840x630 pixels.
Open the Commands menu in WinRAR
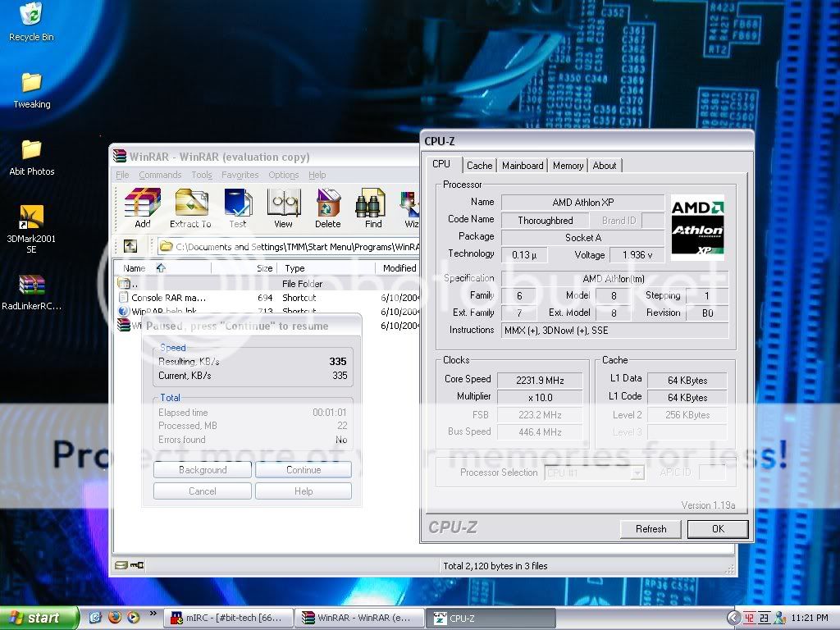click(x=160, y=175)
